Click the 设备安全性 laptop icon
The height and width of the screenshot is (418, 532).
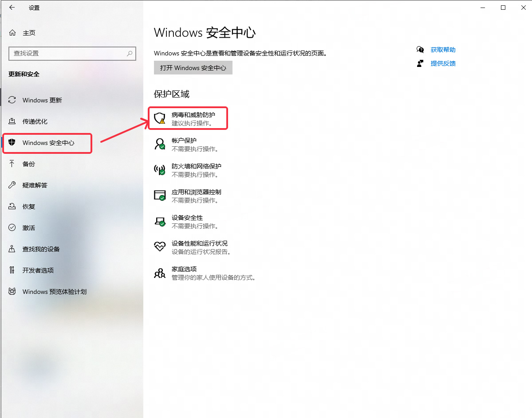(x=160, y=221)
